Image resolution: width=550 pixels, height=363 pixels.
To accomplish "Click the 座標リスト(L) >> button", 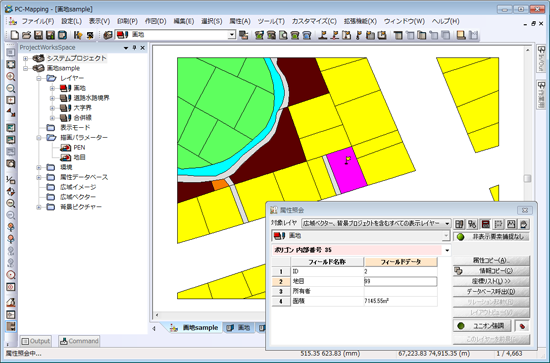I will 491,281.
